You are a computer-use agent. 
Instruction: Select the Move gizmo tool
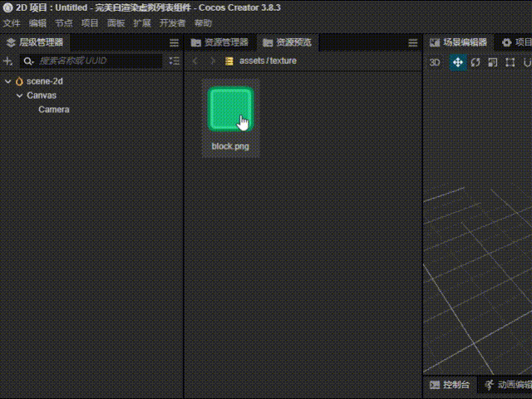click(458, 62)
